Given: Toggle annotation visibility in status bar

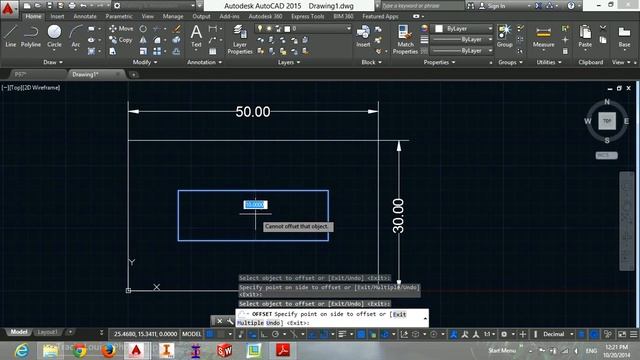Looking at the screenshot, I should (x=453, y=334).
